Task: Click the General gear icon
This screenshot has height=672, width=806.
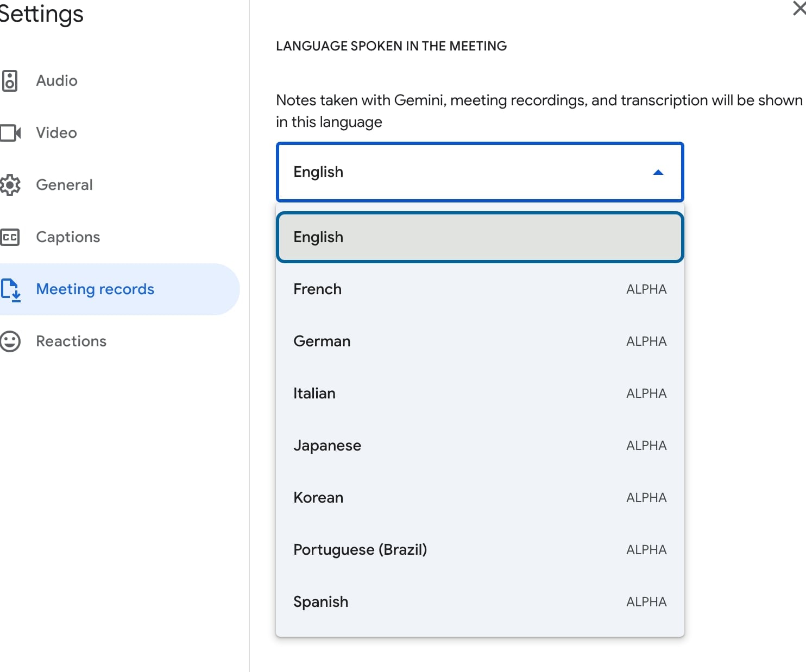Action: [10, 185]
